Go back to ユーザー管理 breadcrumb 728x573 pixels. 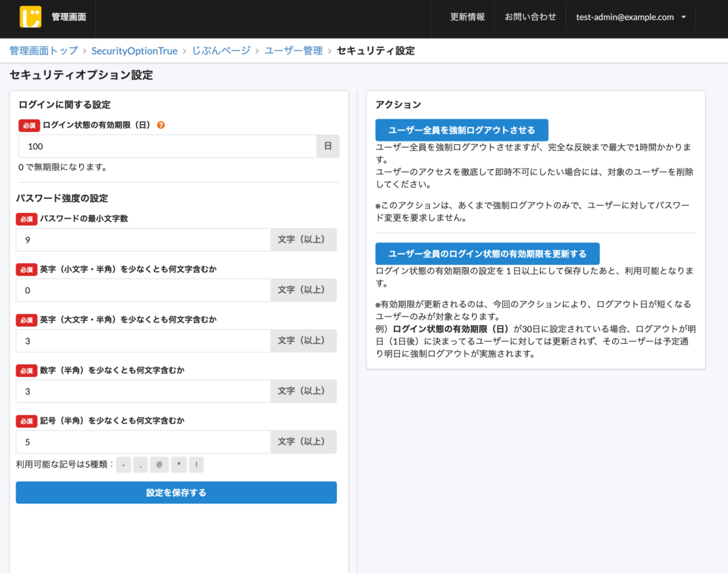[x=293, y=51]
